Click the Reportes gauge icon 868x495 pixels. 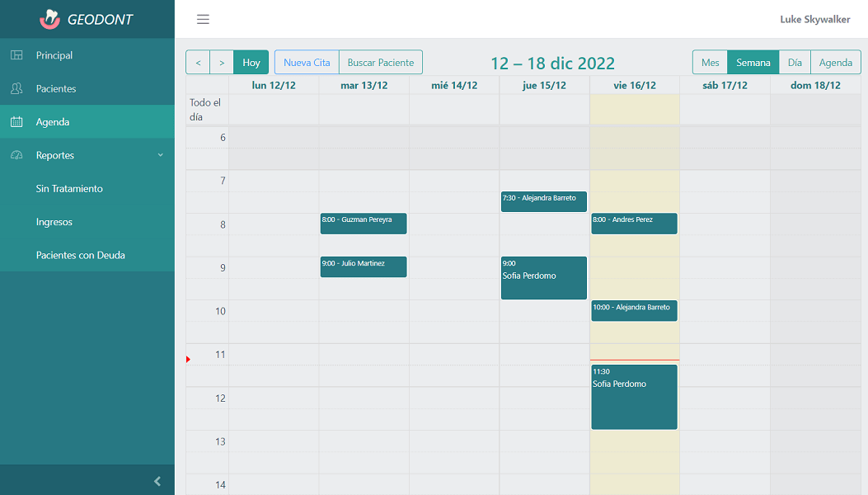[16, 155]
